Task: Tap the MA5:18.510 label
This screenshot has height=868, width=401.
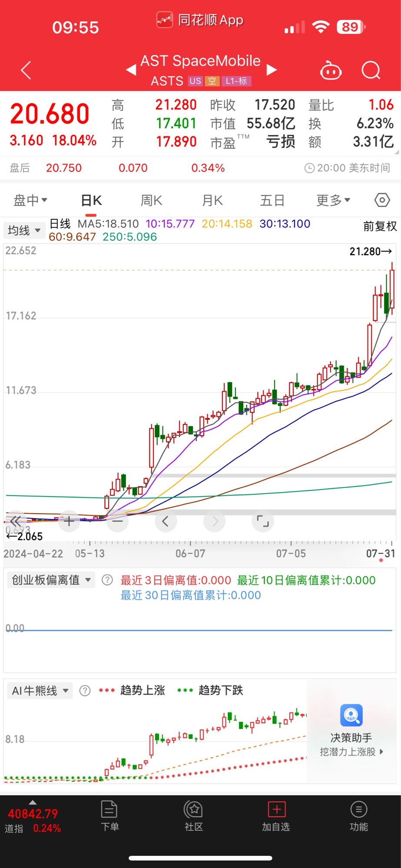Action: tap(108, 224)
